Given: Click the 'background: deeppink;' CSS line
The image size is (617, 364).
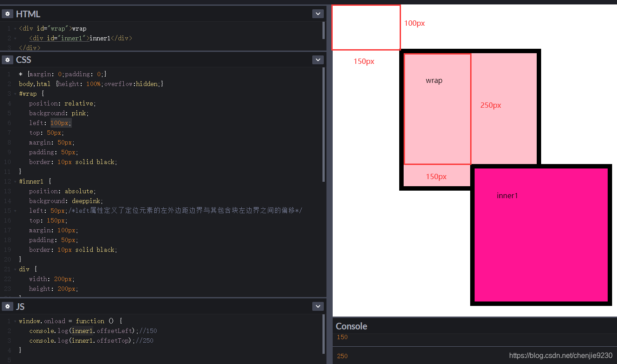Looking at the screenshot, I should (x=66, y=201).
